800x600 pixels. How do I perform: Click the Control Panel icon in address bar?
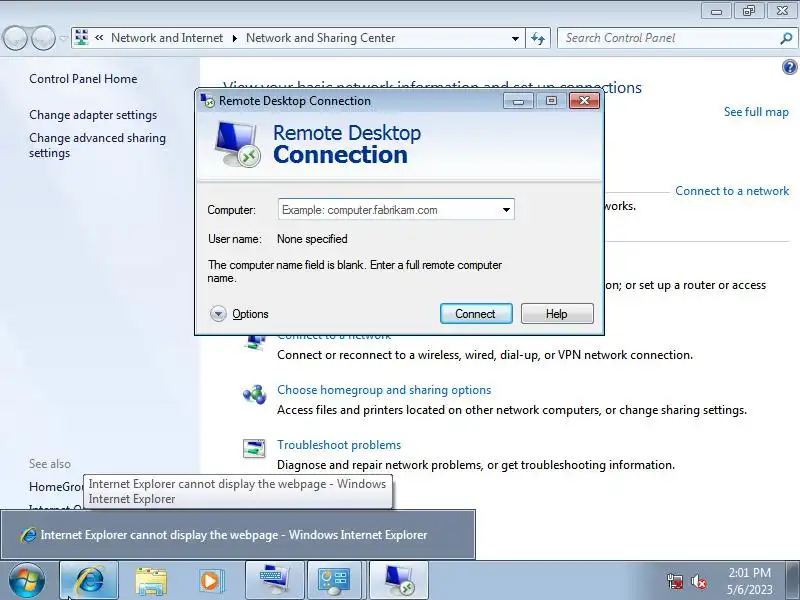[81, 38]
